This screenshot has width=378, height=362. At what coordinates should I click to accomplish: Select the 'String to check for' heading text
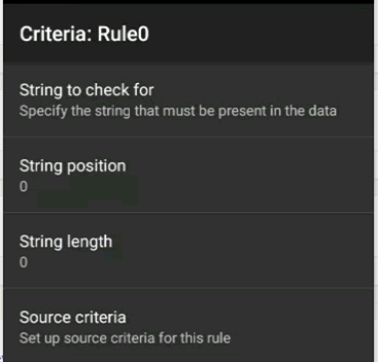click(86, 90)
